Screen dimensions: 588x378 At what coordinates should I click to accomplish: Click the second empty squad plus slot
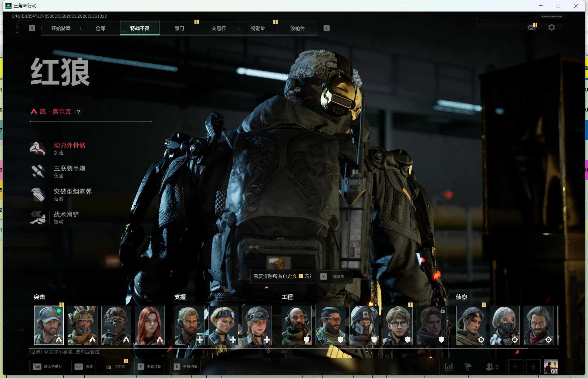click(533, 367)
